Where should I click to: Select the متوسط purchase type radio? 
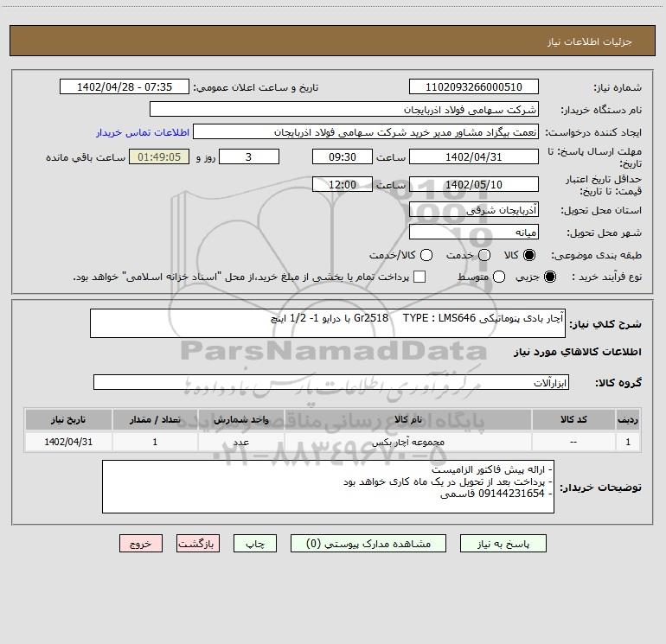[499, 277]
